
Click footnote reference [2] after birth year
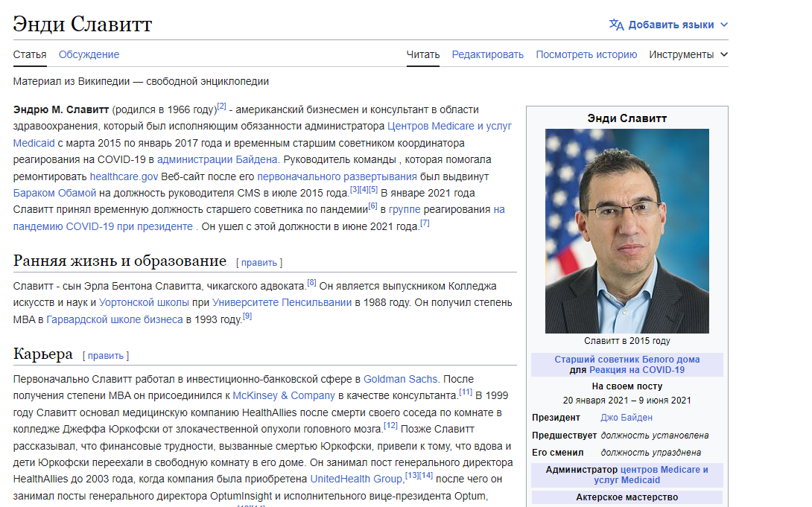[x=221, y=106]
